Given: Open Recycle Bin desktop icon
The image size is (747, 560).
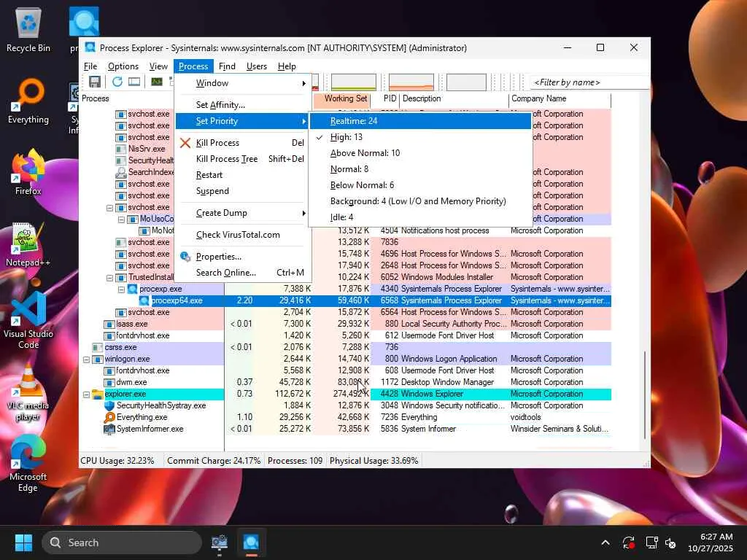Looking at the screenshot, I should 28,30.
